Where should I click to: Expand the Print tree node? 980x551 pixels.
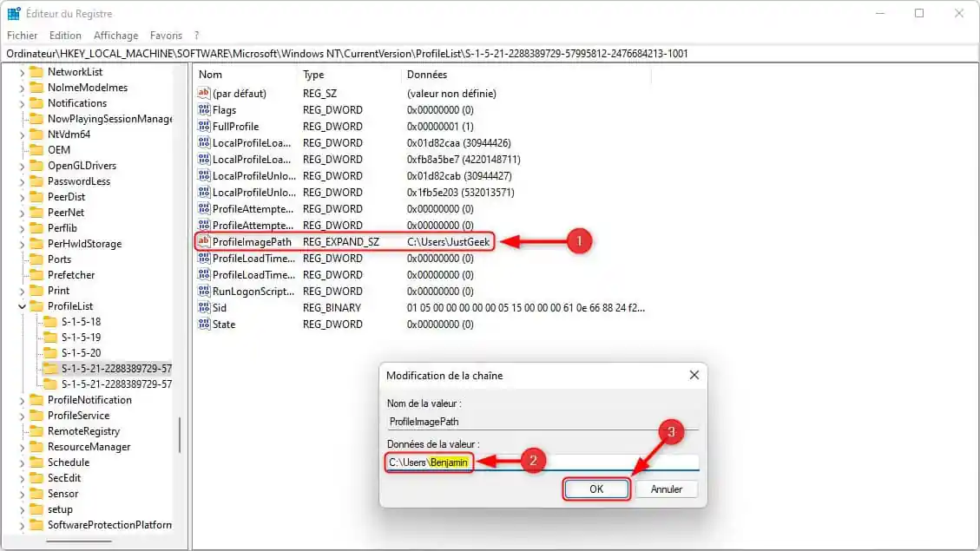tap(22, 291)
